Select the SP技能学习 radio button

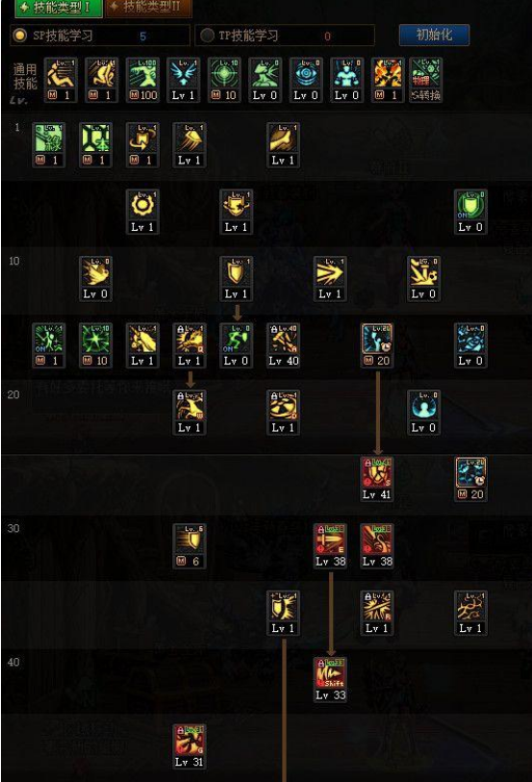click(19, 36)
